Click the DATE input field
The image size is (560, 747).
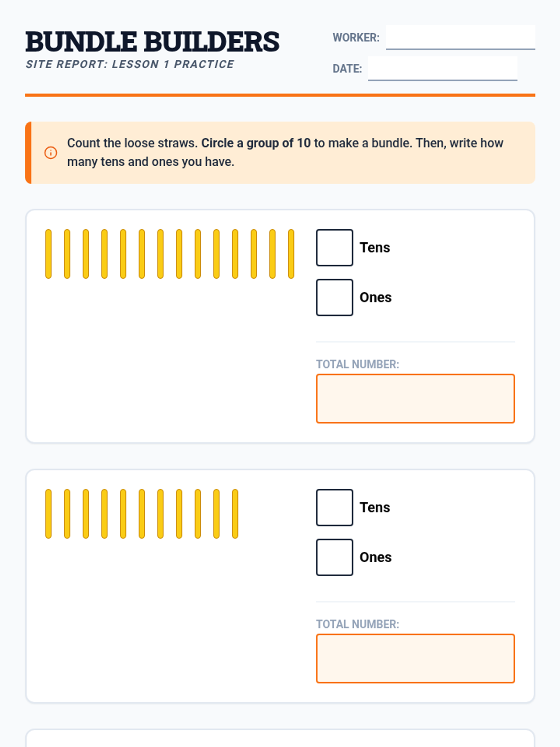[x=442, y=69]
